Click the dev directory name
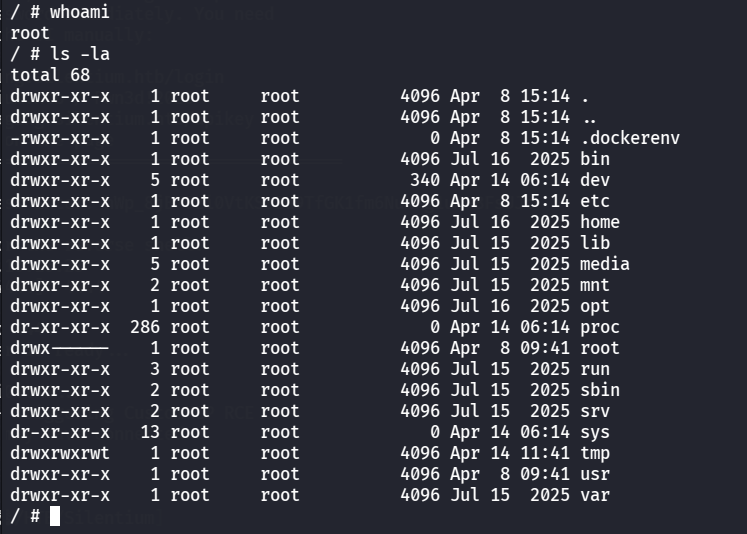 (x=595, y=180)
